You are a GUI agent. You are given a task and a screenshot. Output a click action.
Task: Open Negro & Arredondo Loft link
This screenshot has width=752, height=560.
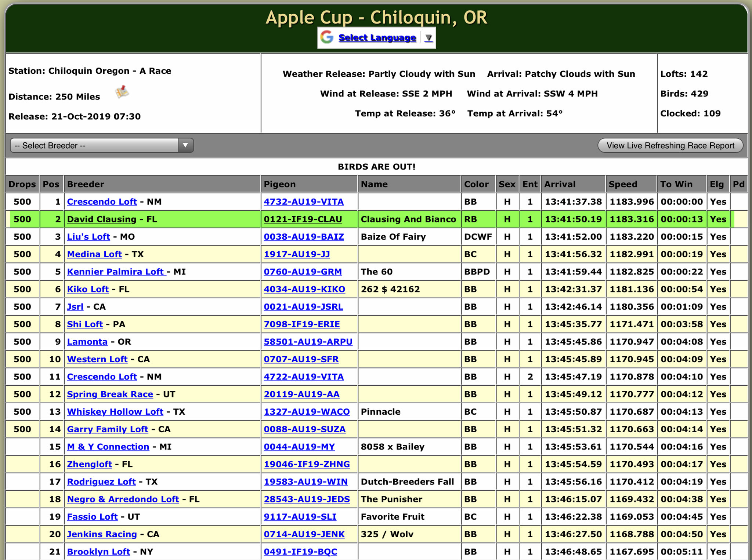tap(123, 499)
